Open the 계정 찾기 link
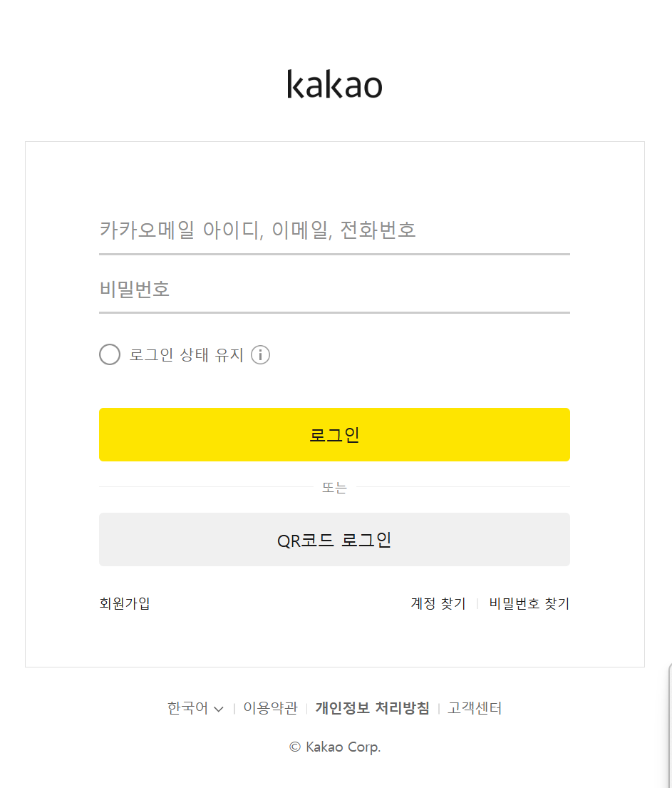672x788 pixels. pyautogui.click(x=438, y=603)
